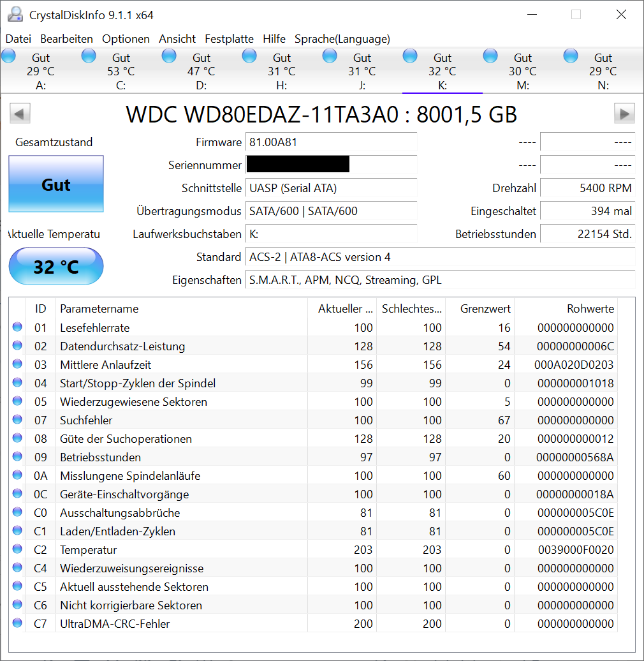Open the Sprache(Language) menu
644x661 pixels.
tap(342, 39)
